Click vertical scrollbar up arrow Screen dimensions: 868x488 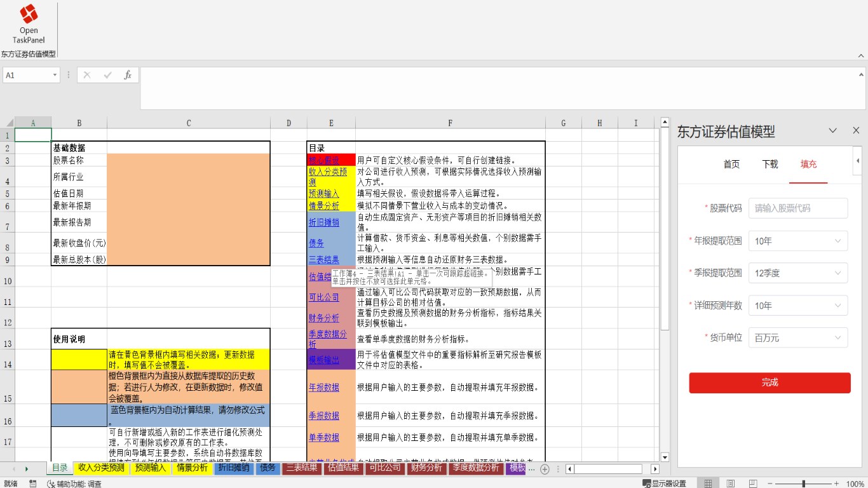point(665,121)
